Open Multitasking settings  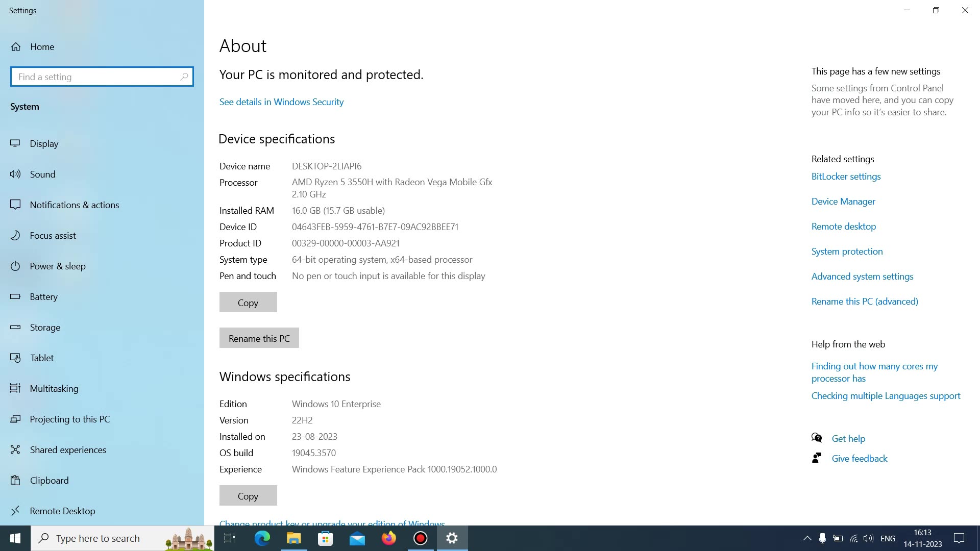[54, 388]
